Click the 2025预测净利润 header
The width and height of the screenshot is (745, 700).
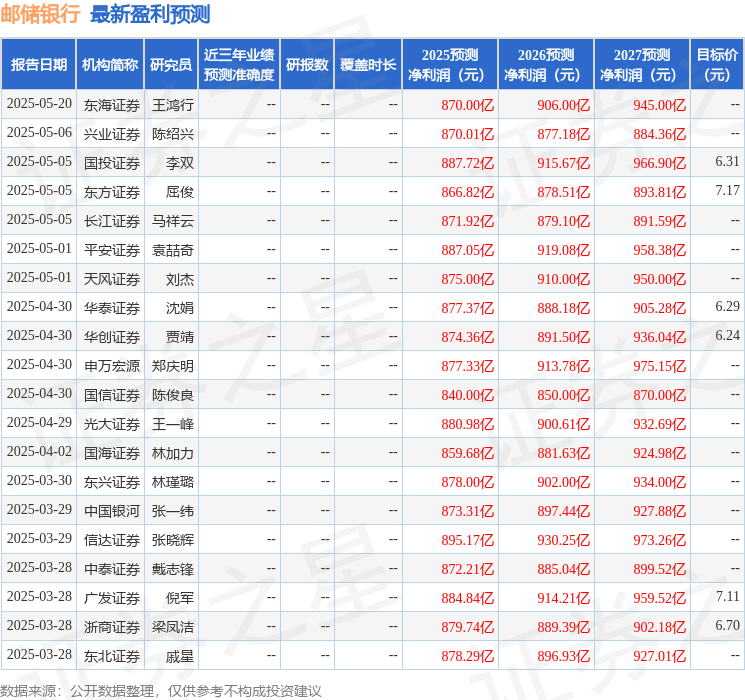tap(450, 65)
